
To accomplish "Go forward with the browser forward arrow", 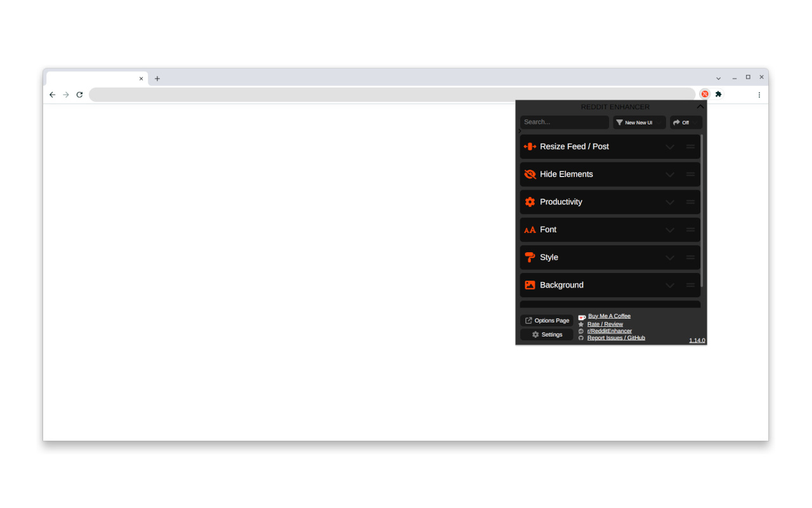I will point(65,95).
